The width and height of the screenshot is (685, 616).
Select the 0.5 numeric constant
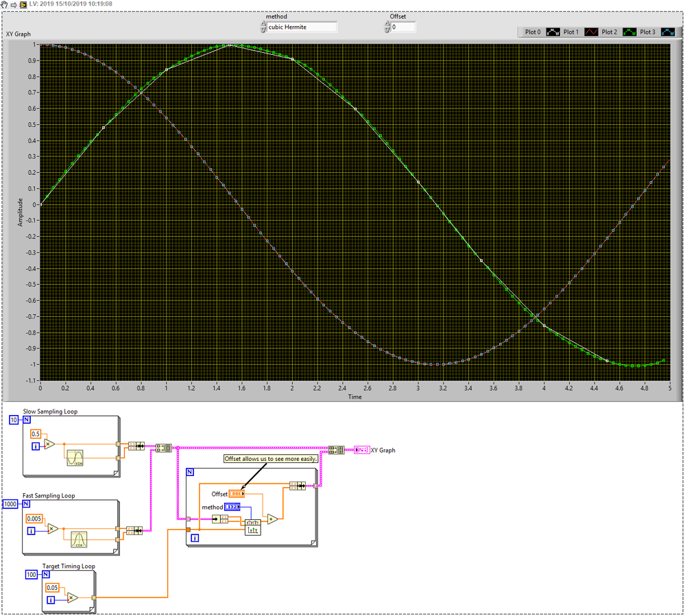click(36, 434)
